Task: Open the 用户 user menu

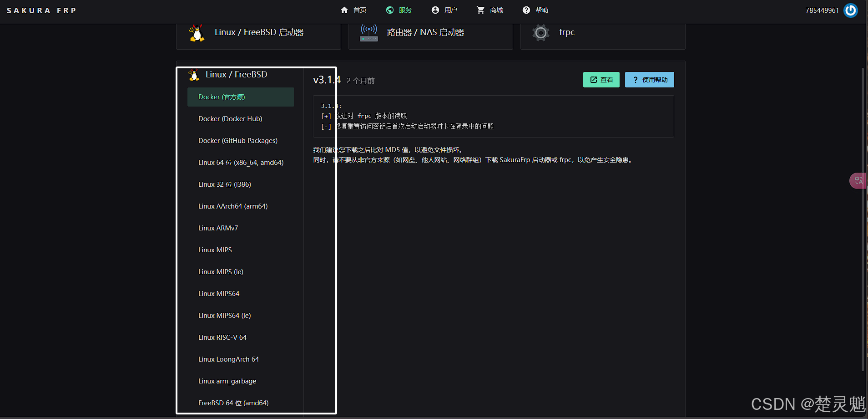Action: click(x=444, y=10)
